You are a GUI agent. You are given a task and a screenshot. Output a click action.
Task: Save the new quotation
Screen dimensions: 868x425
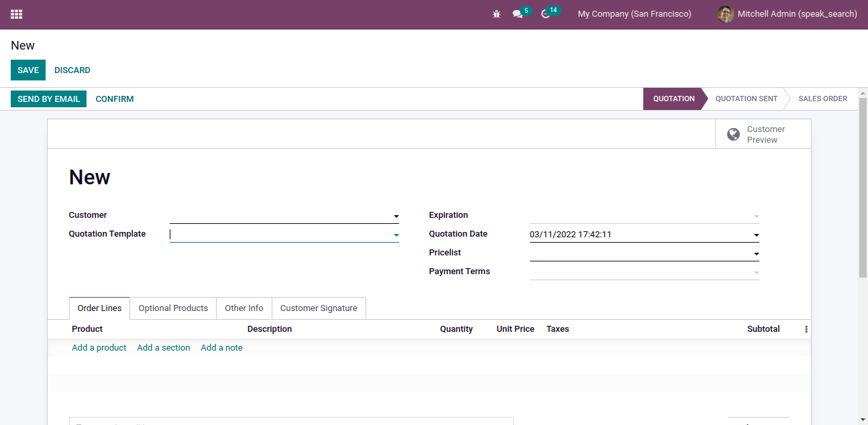(28, 70)
